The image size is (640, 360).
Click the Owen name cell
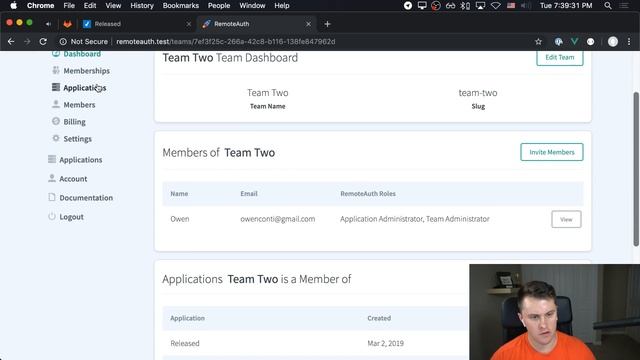(x=180, y=219)
